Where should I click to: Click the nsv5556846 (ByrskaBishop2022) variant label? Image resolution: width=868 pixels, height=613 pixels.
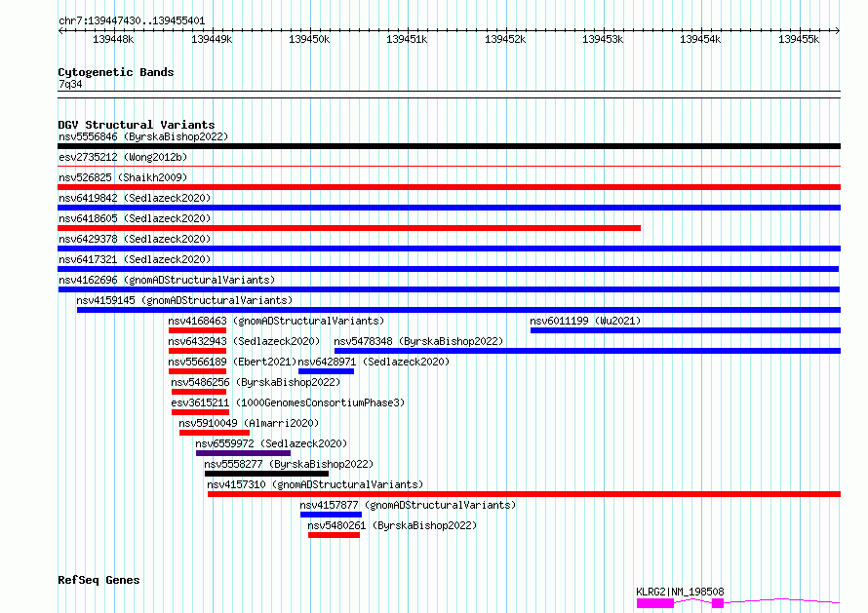[x=143, y=136]
